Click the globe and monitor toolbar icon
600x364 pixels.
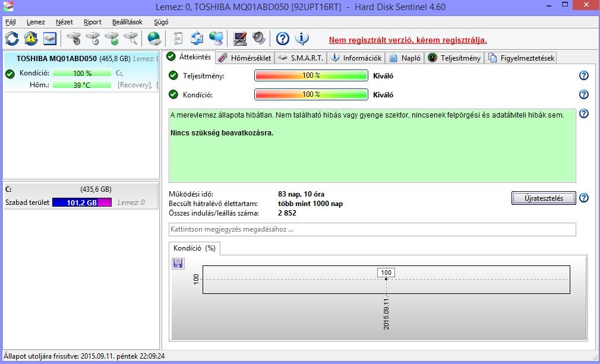coord(216,39)
